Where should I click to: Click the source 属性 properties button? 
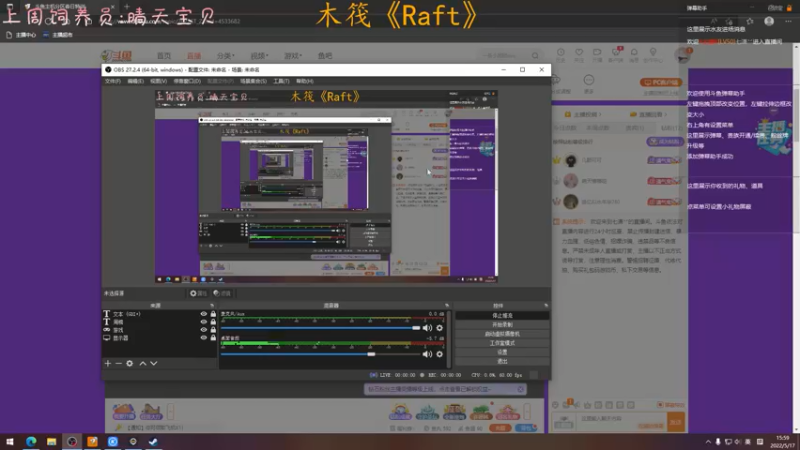(198, 293)
